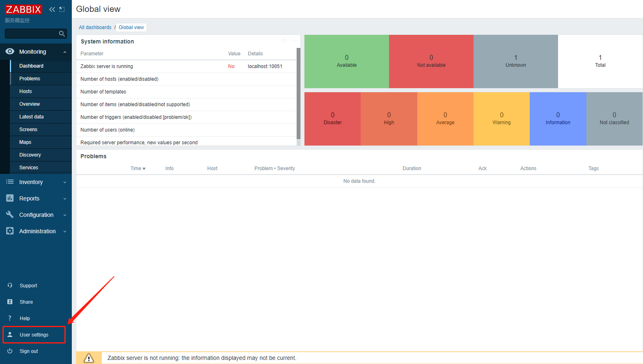Sort problems by Time column
The image size is (643, 364).
pos(138,168)
